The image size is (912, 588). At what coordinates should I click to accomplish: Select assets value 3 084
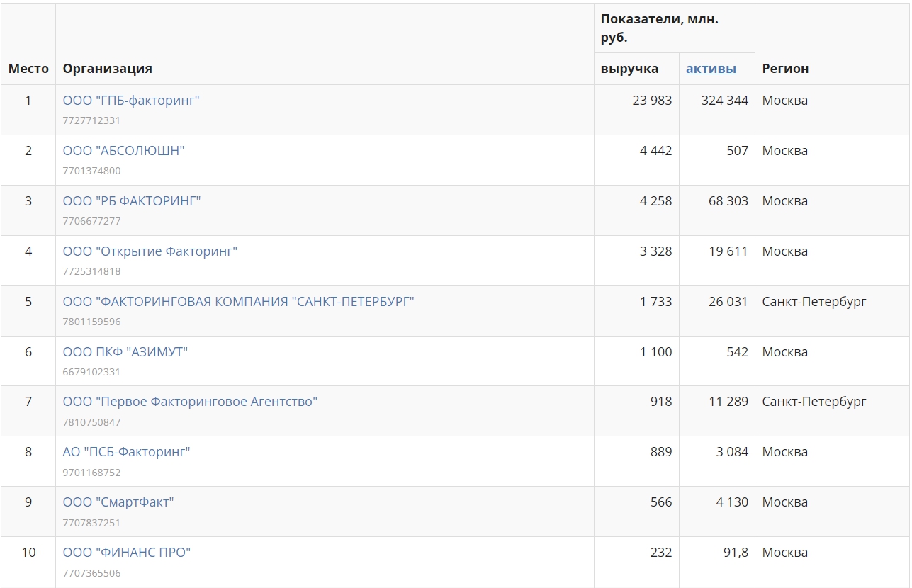[732, 452]
